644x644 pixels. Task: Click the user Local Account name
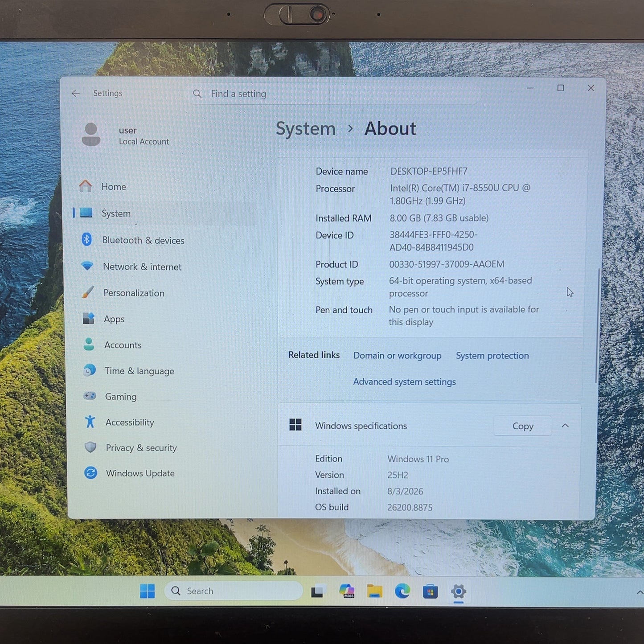(144, 135)
